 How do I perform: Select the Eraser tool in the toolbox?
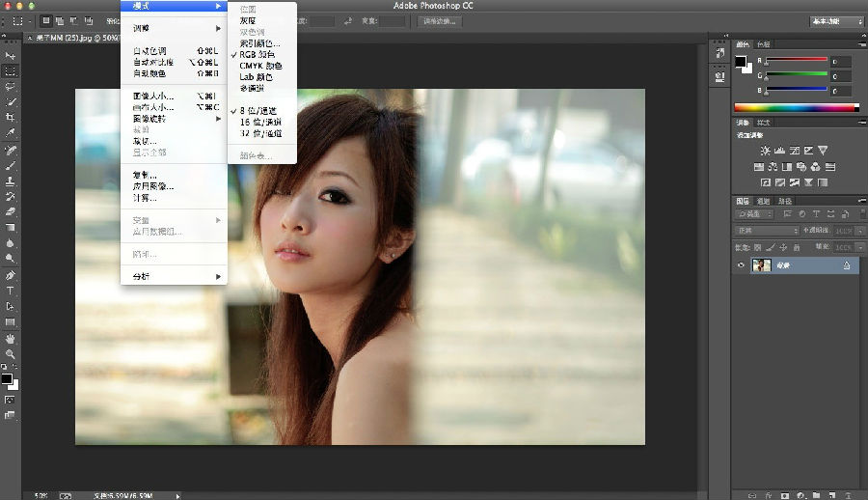11,211
